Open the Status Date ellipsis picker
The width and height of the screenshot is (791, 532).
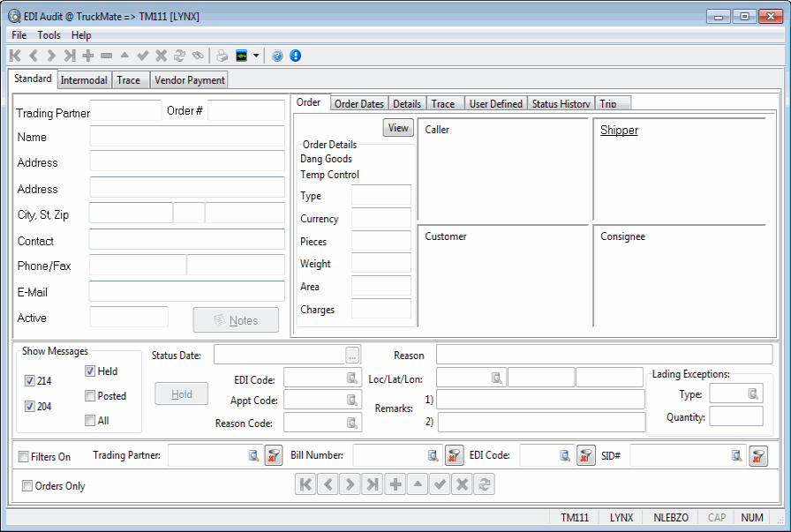(352, 355)
